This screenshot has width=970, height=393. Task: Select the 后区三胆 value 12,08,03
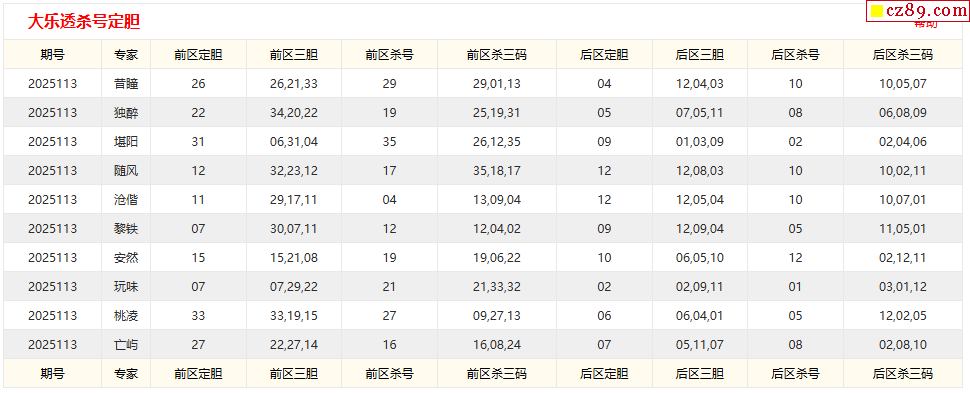click(x=700, y=171)
